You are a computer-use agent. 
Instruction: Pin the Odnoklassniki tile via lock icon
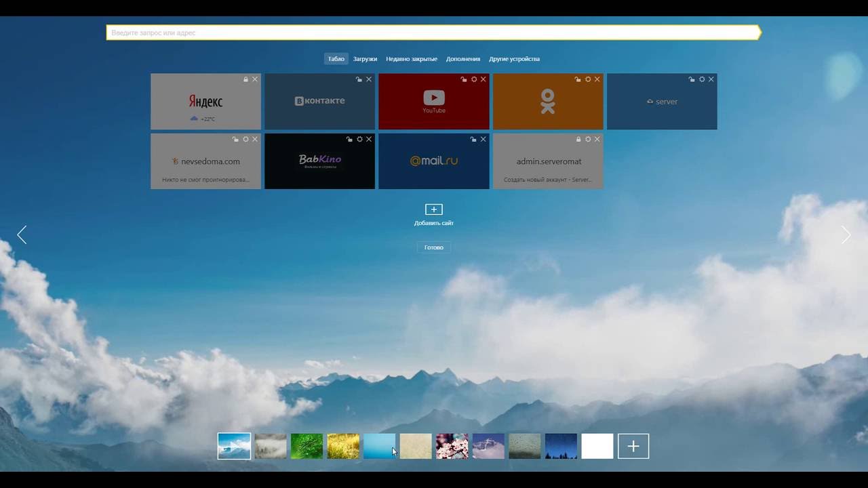click(578, 79)
